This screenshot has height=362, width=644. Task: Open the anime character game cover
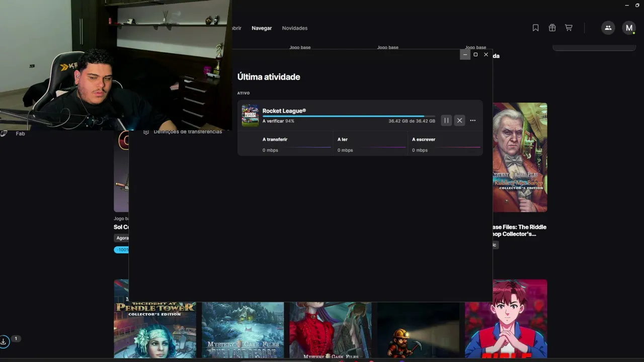tap(506, 319)
